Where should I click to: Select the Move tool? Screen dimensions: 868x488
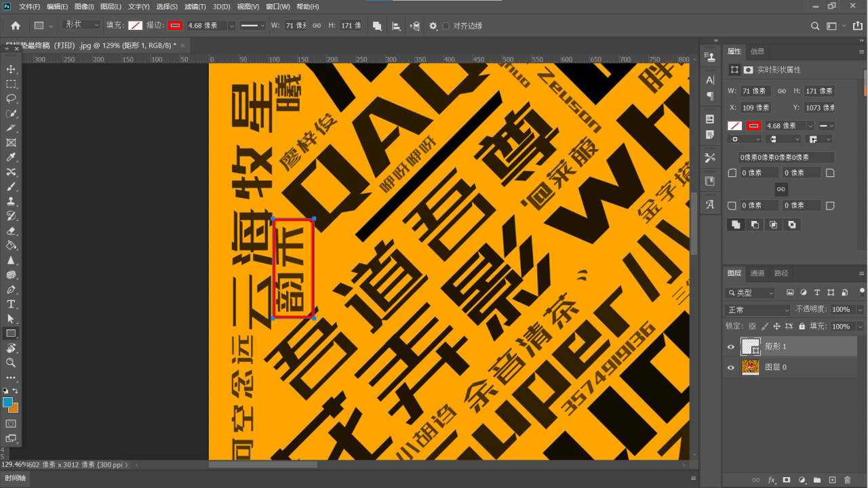click(x=11, y=69)
